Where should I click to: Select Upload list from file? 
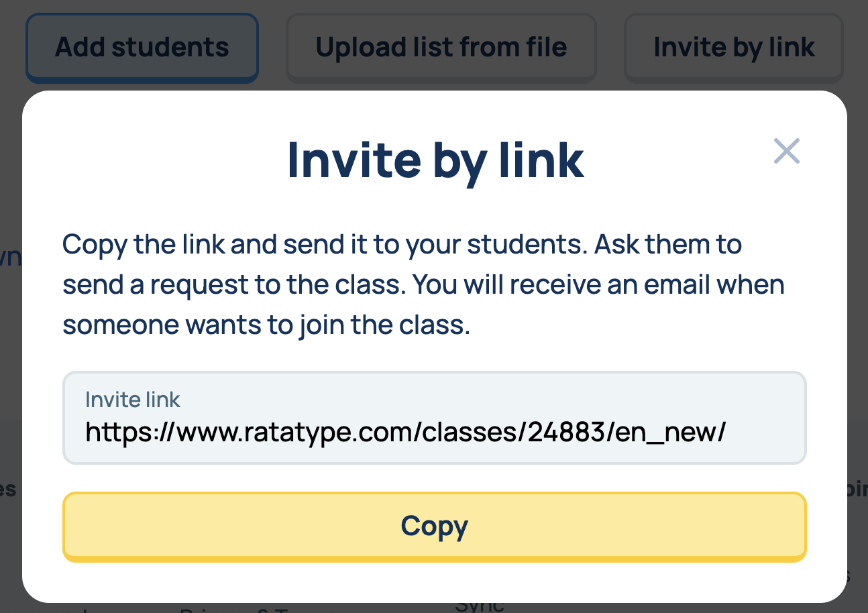pos(441,48)
